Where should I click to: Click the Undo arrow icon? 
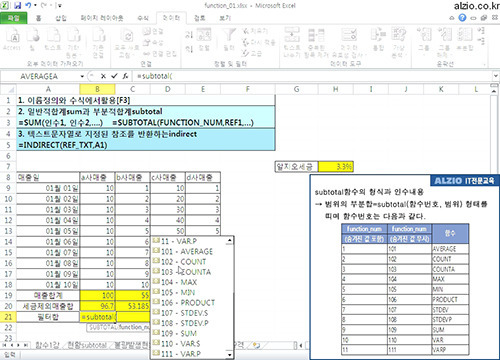pos(28,5)
